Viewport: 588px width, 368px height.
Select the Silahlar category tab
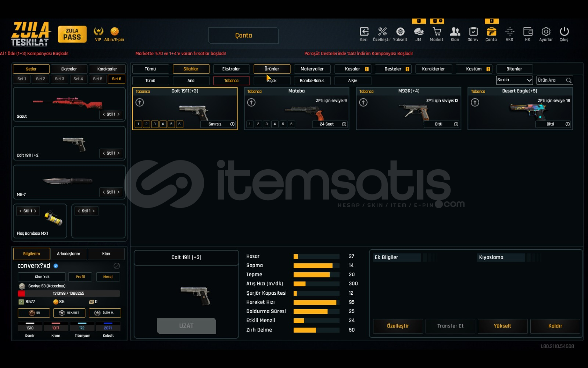(191, 69)
